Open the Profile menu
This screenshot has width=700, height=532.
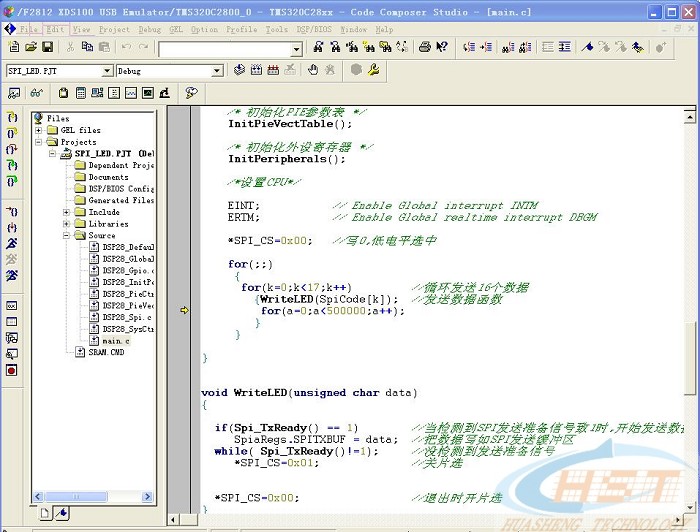pyautogui.click(x=242, y=29)
